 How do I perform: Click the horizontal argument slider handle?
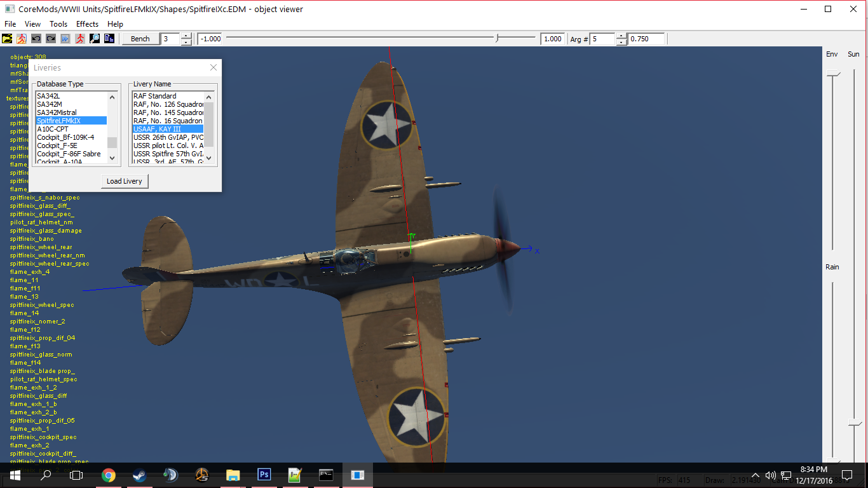pos(497,39)
